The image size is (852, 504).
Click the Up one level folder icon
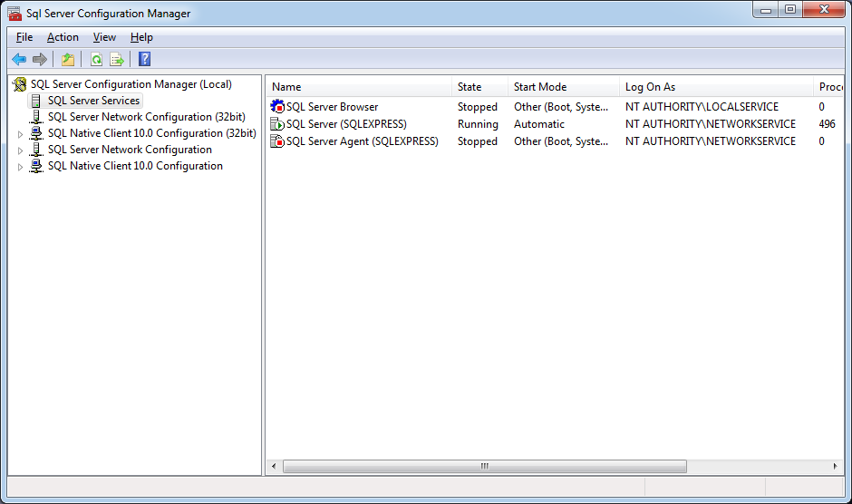(x=68, y=59)
